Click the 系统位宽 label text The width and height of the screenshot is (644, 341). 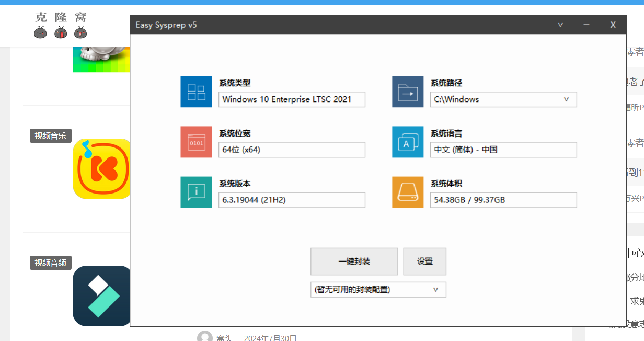coord(235,133)
